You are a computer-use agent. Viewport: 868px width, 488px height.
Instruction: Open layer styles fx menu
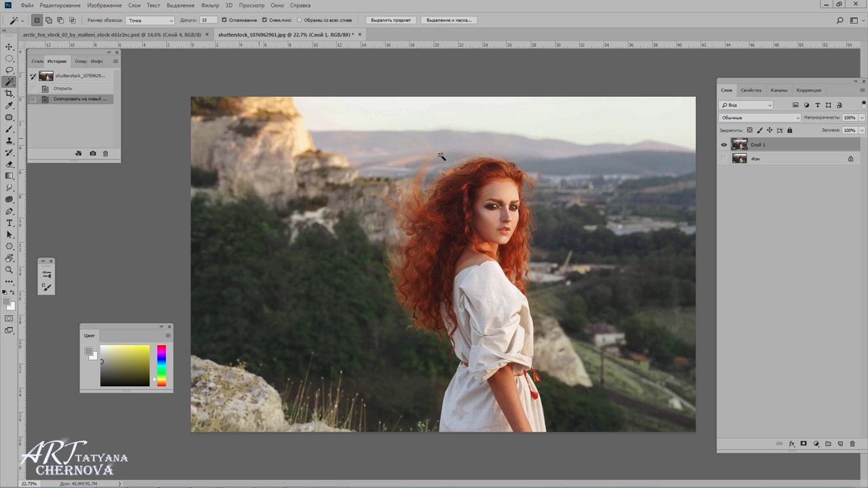pos(791,444)
